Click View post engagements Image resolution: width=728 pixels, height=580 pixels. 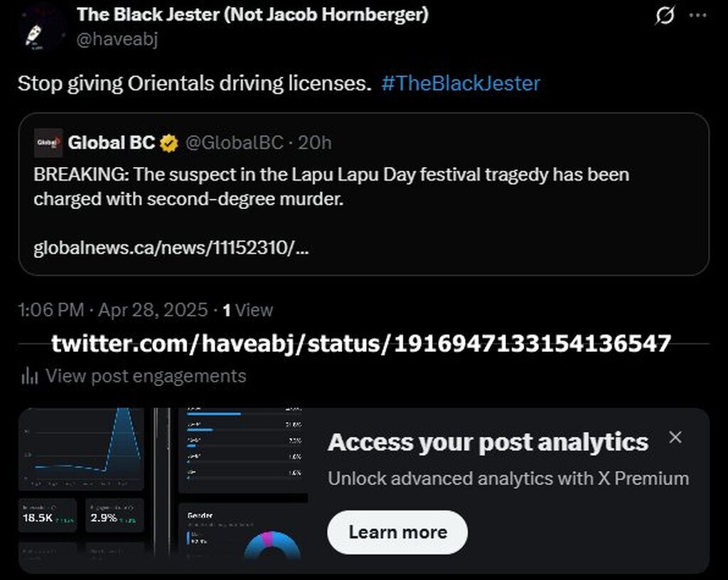(x=145, y=376)
